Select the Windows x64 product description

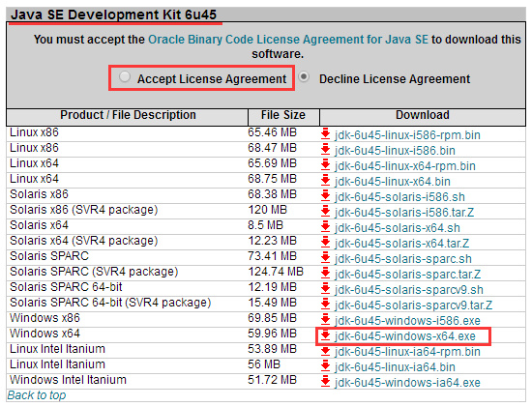44,334
